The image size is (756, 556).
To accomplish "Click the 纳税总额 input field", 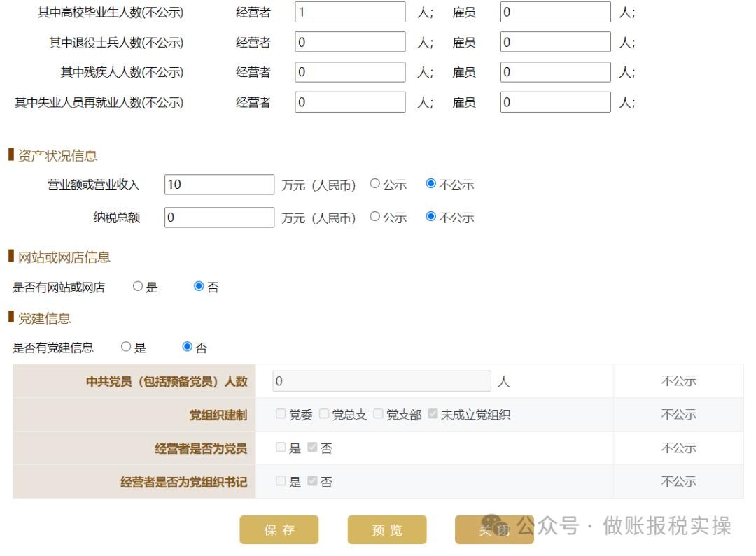I will pos(219,218).
